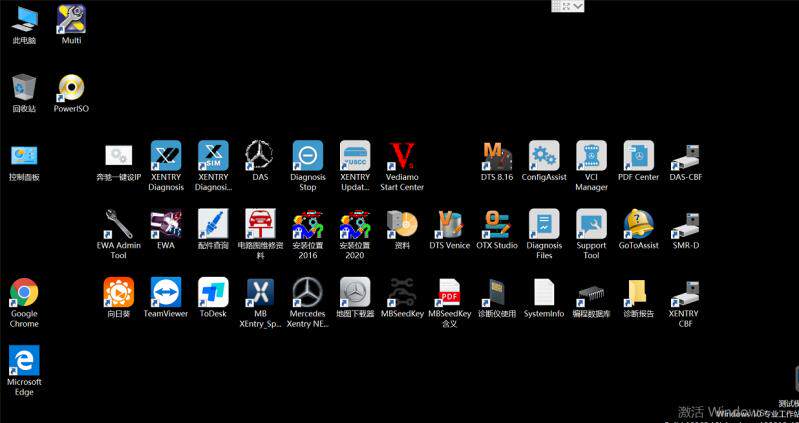This screenshot has width=799, height=423.
Task: Launch Google Chrome from desktop
Action: [x=24, y=293]
